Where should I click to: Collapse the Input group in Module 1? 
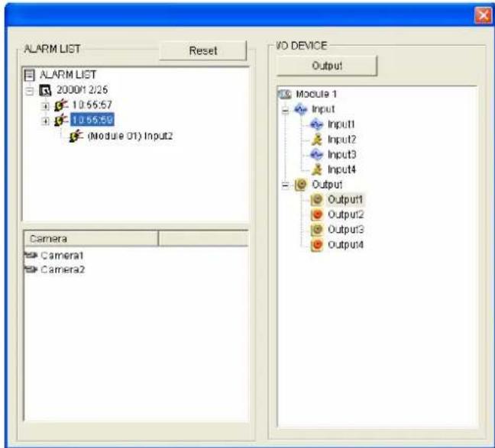[x=286, y=110]
